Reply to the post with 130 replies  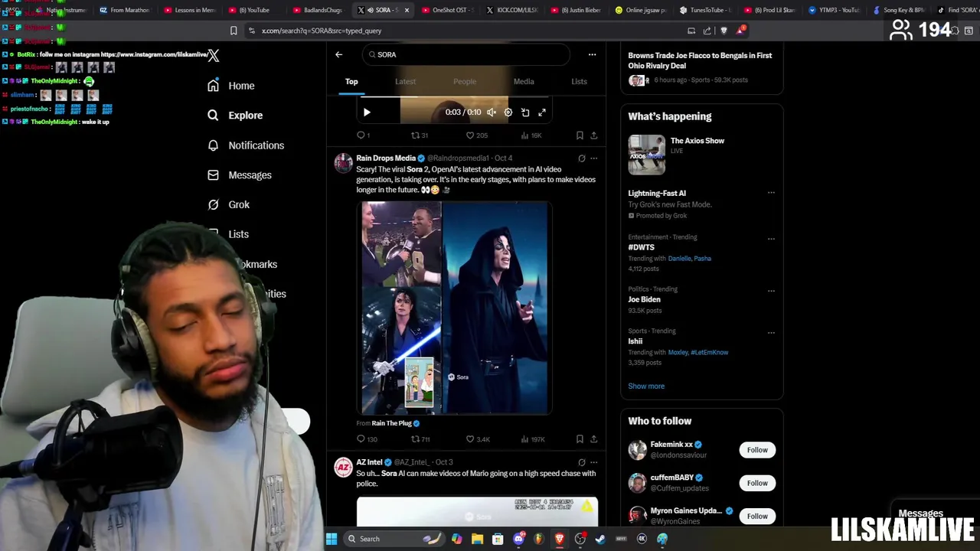point(367,439)
